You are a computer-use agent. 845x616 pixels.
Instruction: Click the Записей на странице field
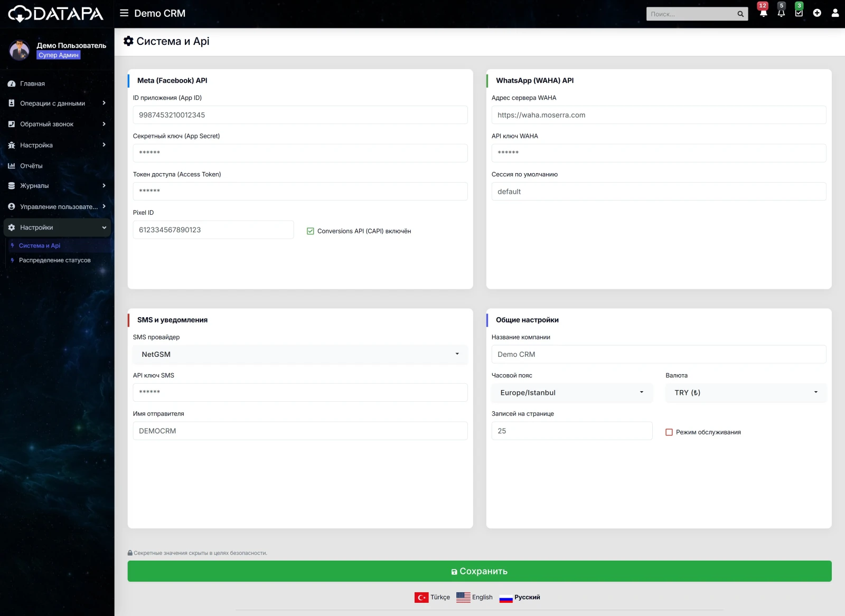coord(572,431)
